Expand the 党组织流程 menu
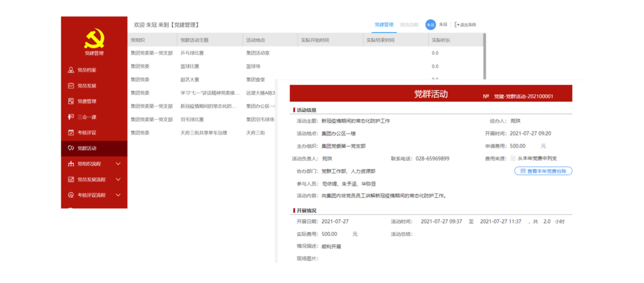 118,164
